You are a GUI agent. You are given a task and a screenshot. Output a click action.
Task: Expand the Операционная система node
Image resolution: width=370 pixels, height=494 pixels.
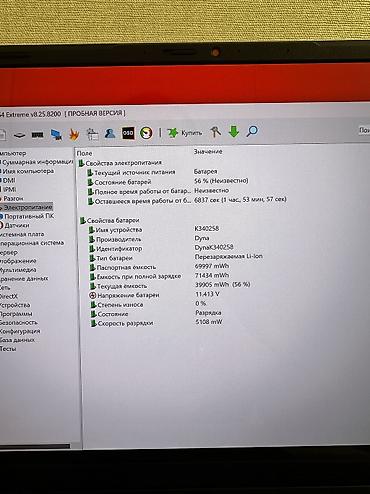32,243
